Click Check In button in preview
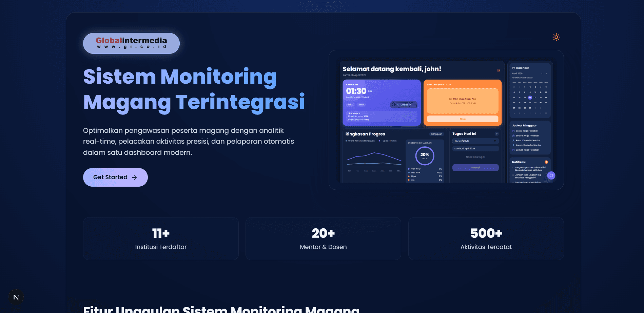Image resolution: width=644 pixels, height=313 pixels. click(404, 105)
